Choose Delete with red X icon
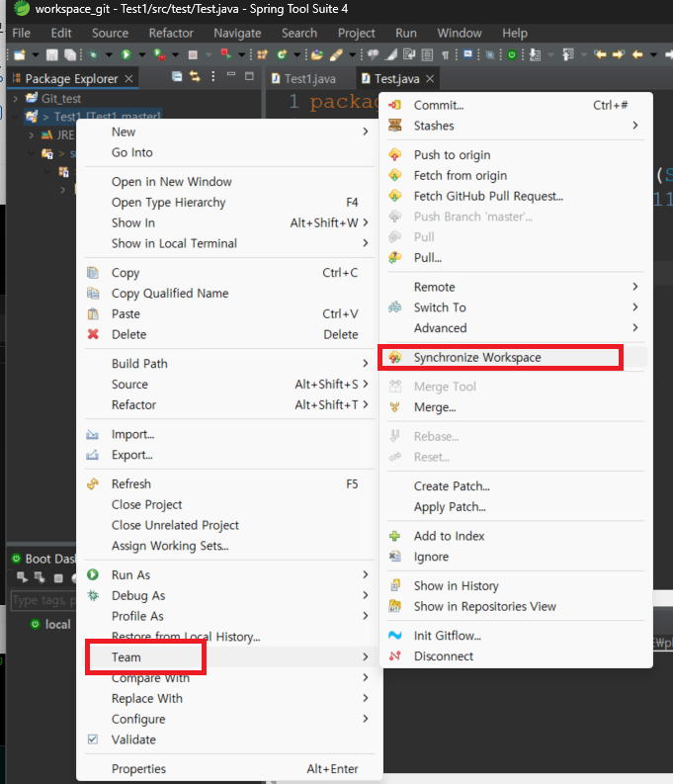673x784 pixels. click(x=229, y=334)
